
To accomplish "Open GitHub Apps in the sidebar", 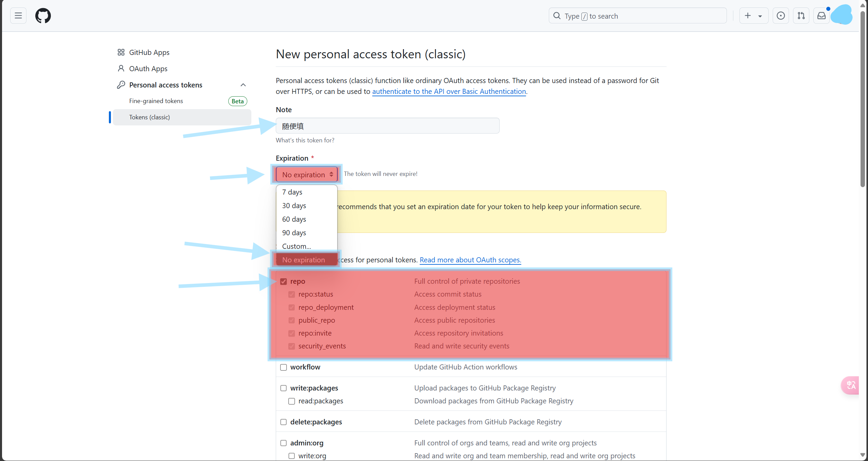I will coord(149,53).
